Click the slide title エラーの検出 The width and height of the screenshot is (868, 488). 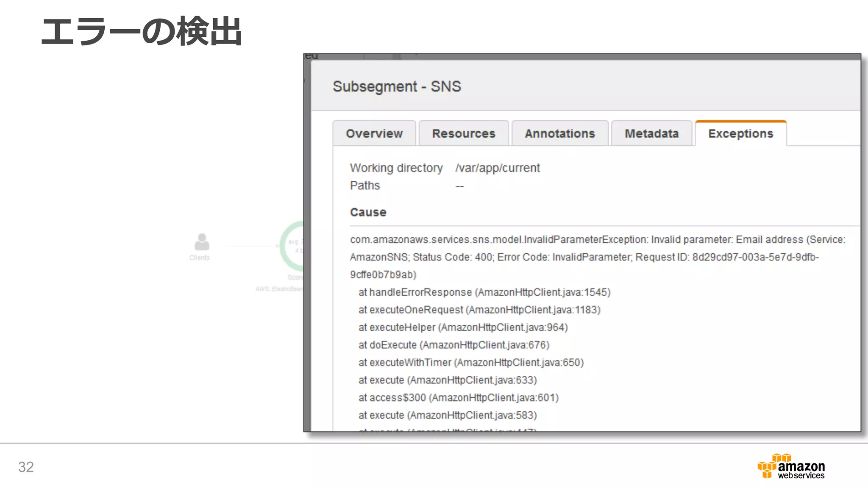(x=142, y=31)
